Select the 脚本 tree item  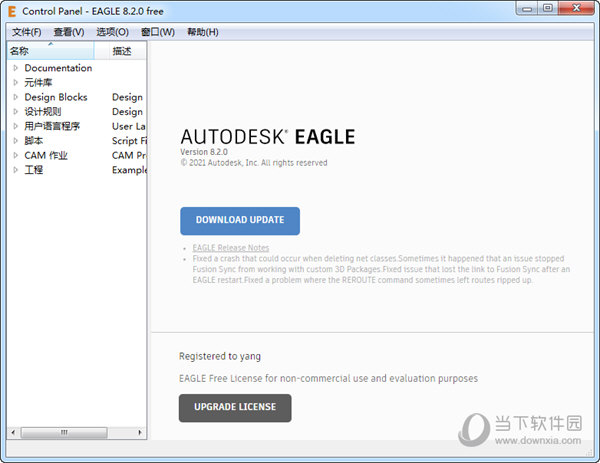pos(34,141)
